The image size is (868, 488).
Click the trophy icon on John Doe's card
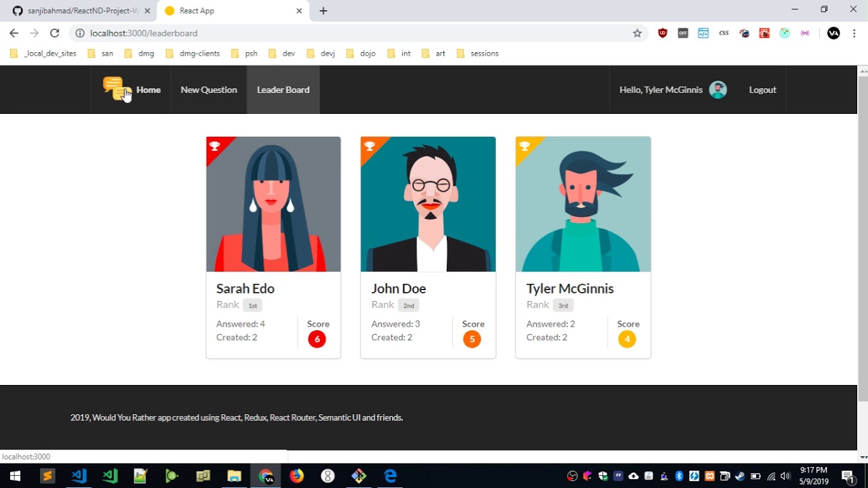(370, 146)
